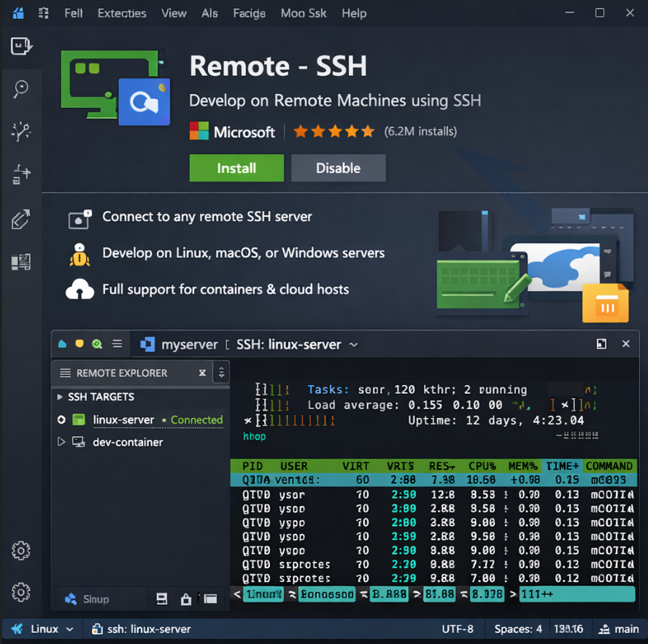This screenshot has height=644, width=648.
Task: Open the Remote Explorer monitor icon in activity bar
Action: click(21, 262)
